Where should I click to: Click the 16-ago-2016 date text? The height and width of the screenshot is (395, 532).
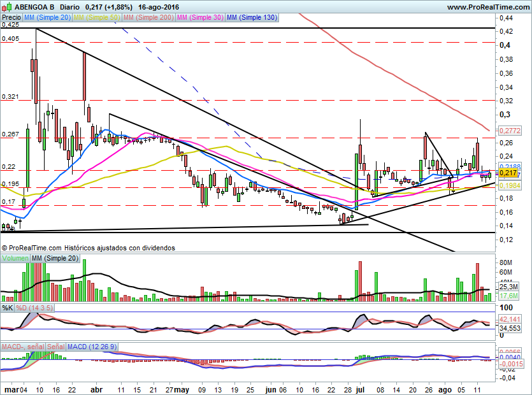[x=159, y=7]
